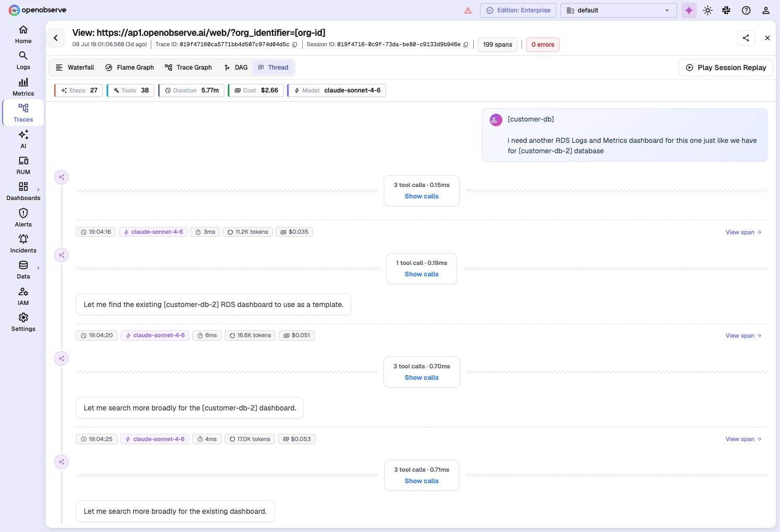
Task: Click the 0 errors badge
Action: pyautogui.click(x=543, y=45)
